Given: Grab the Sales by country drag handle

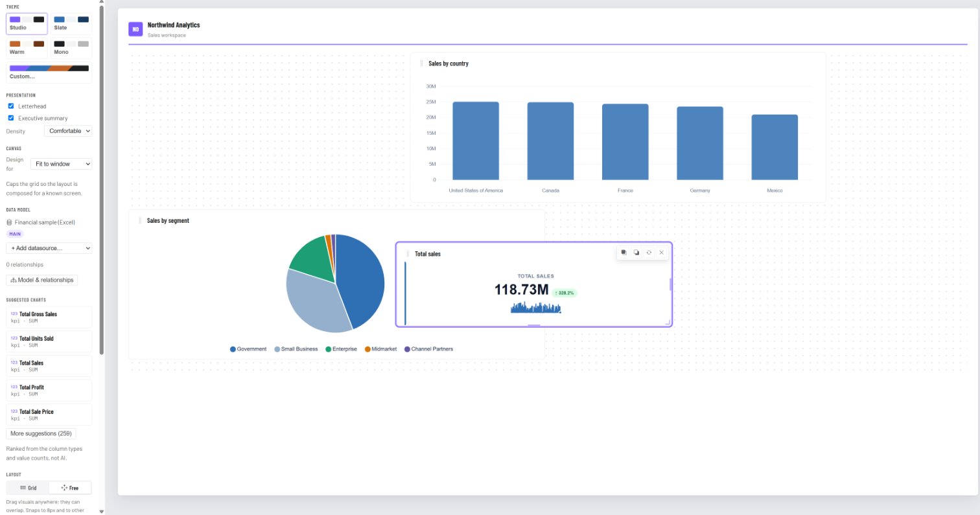Looking at the screenshot, I should point(421,63).
